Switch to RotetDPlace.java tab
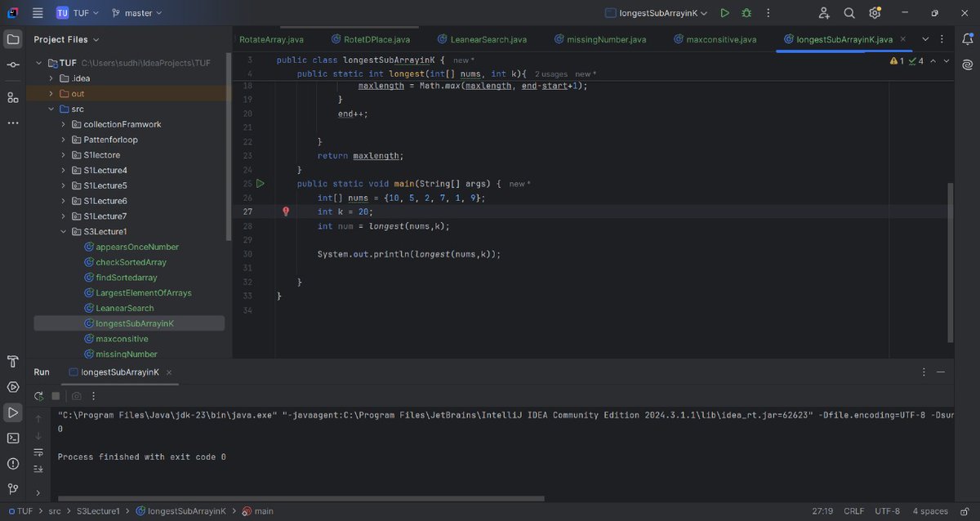The image size is (980, 521). tap(371, 39)
